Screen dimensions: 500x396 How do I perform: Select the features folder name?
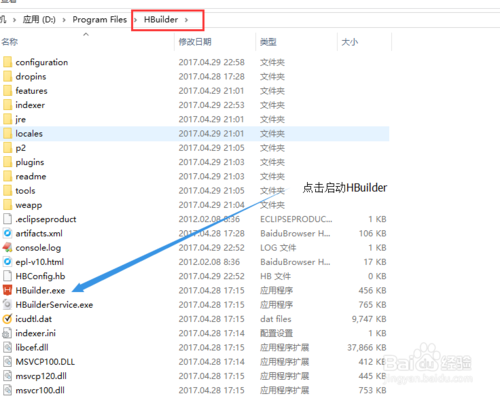[x=31, y=91]
